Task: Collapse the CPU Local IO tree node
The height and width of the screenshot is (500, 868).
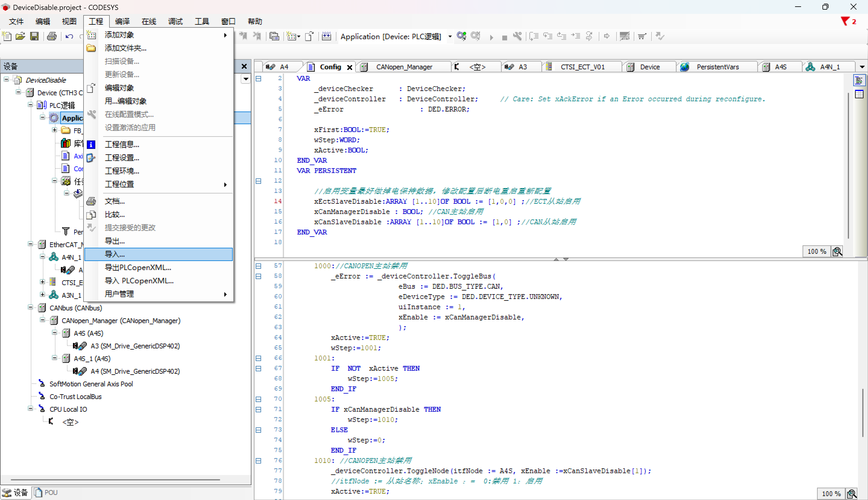Action: pos(30,409)
